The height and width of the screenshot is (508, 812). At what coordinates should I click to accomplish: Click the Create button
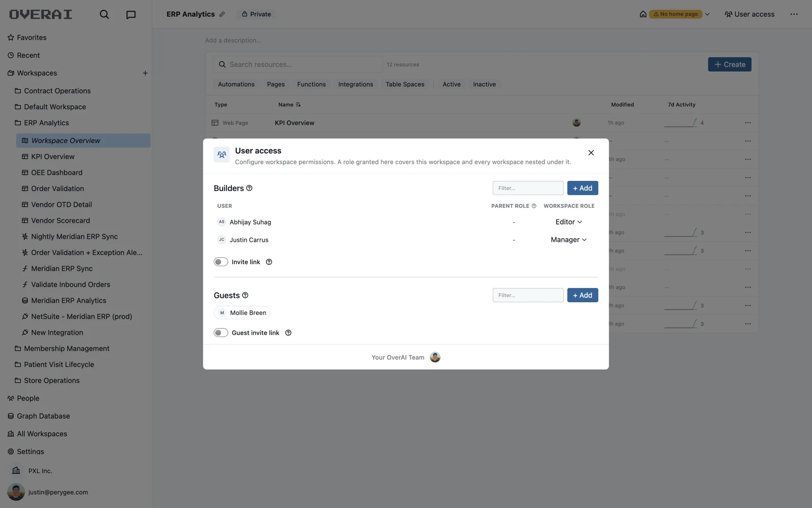(x=729, y=65)
